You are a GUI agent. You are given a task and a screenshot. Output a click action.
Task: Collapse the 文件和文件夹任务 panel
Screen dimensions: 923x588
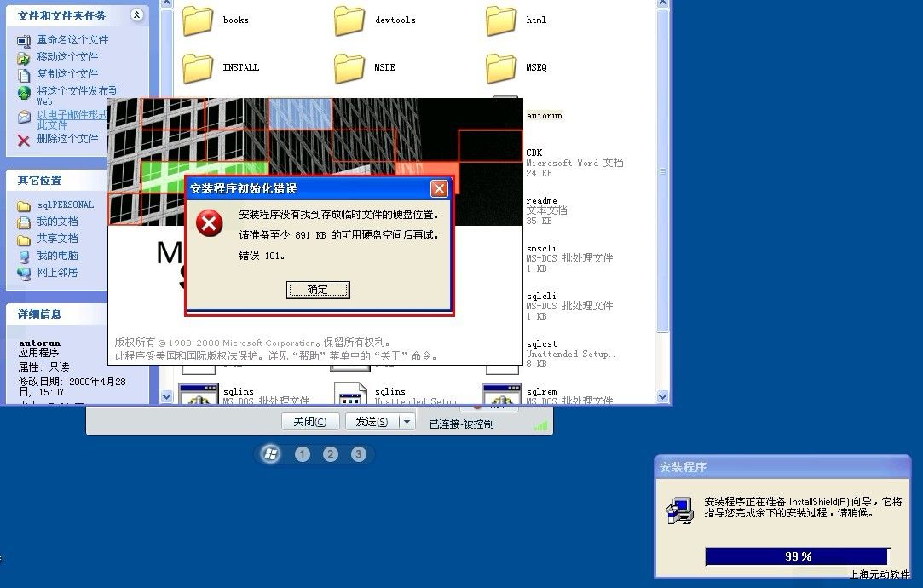136,15
